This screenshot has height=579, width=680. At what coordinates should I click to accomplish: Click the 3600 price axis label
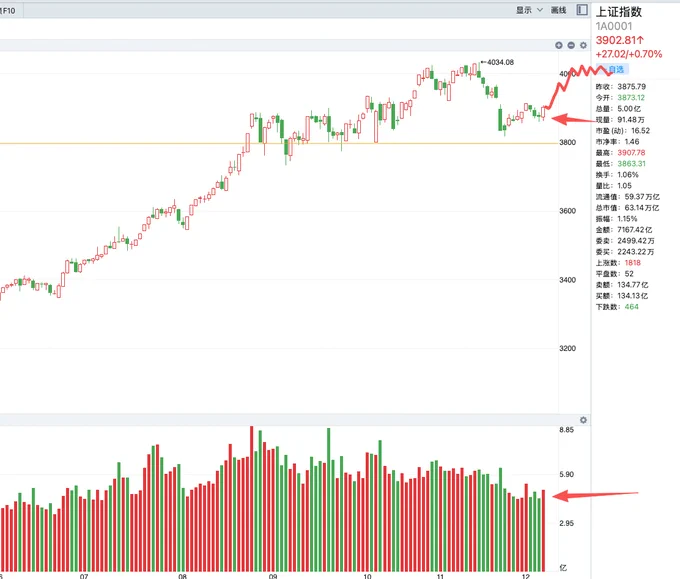[x=568, y=211]
